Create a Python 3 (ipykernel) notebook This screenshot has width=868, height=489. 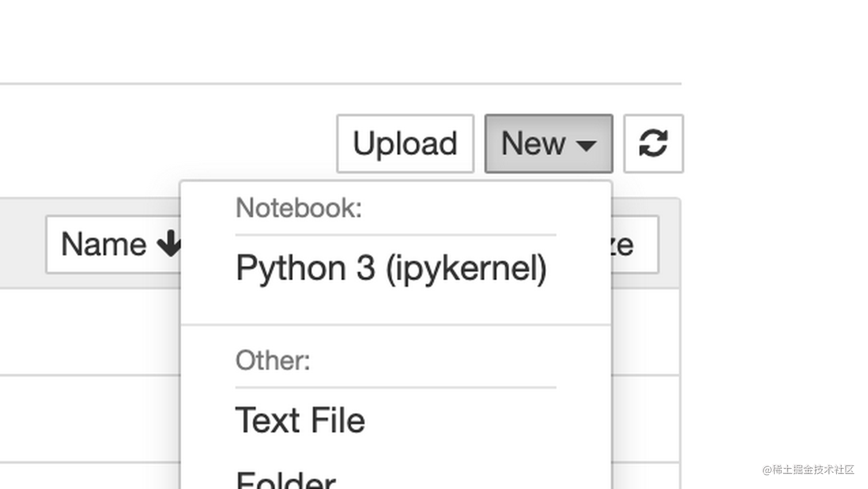[392, 268]
